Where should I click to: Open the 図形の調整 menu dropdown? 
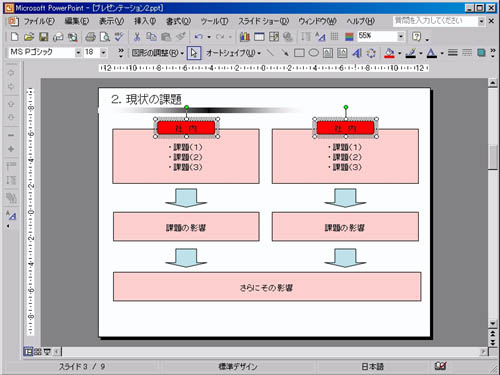158,53
